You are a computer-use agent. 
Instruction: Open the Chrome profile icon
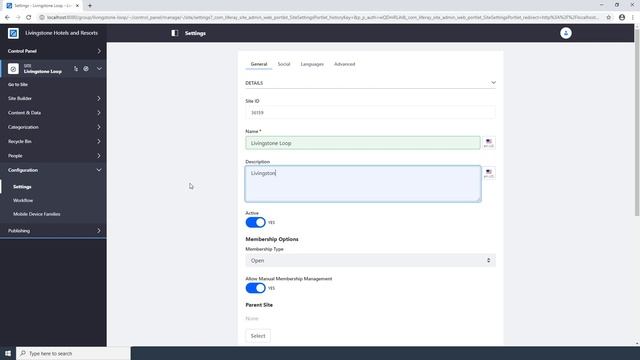(622, 17)
